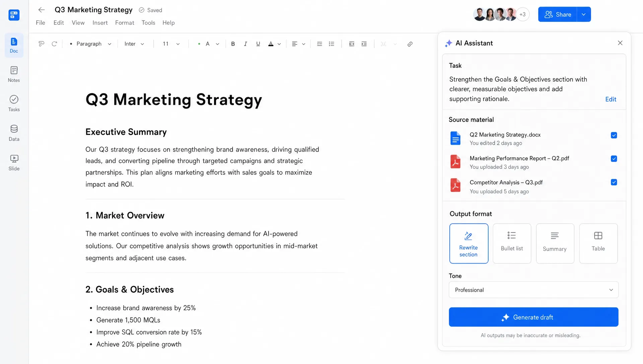Screen dimensions: 643x364
Task: Decrease indent using toolbar icon
Action: click(352, 44)
